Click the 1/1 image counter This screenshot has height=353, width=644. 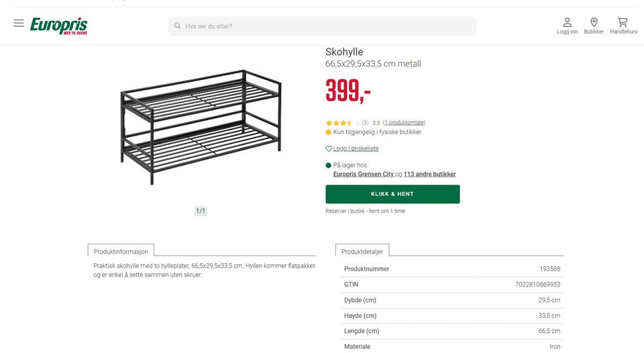click(x=201, y=211)
